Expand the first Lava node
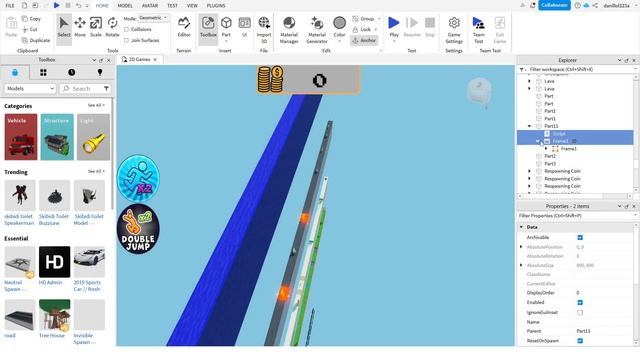Viewport: 640px width, 360px height. [530, 81]
